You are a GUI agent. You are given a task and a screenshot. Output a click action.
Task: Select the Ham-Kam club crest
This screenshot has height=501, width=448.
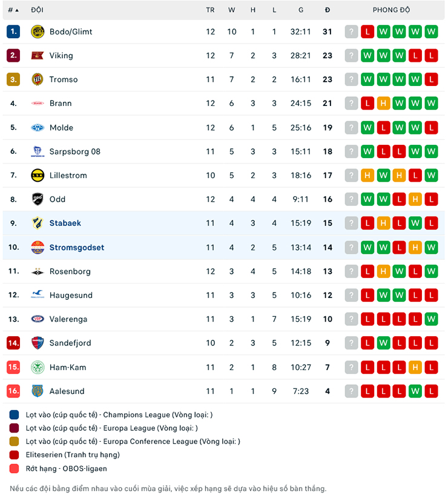point(37,367)
